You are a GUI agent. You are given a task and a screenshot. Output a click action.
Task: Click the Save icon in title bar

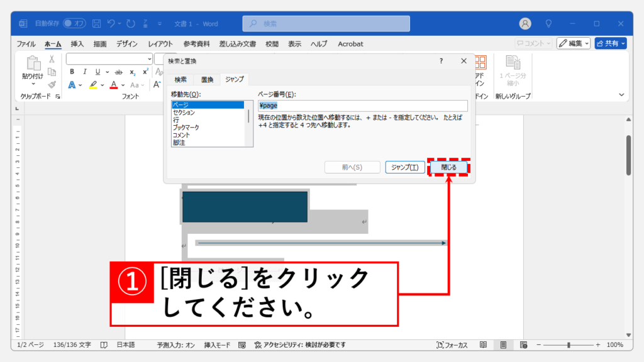[97, 24]
